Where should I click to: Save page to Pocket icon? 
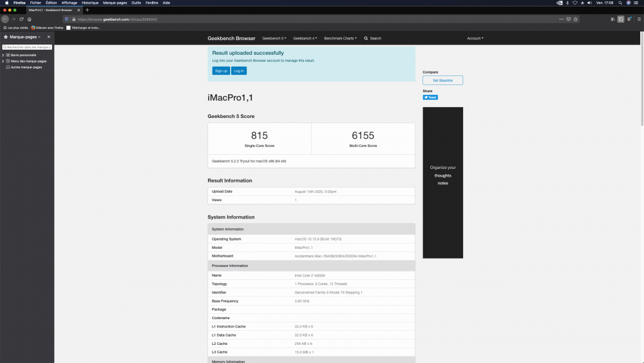pos(569,19)
